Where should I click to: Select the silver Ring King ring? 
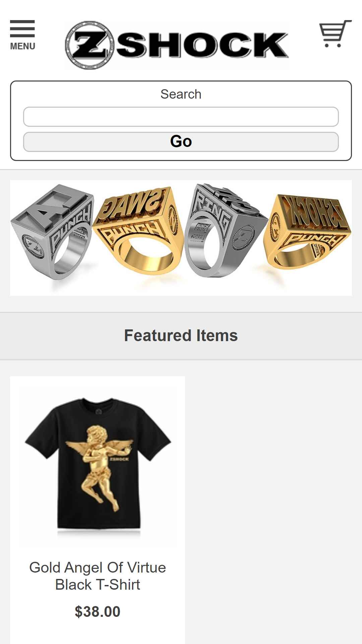tap(225, 231)
